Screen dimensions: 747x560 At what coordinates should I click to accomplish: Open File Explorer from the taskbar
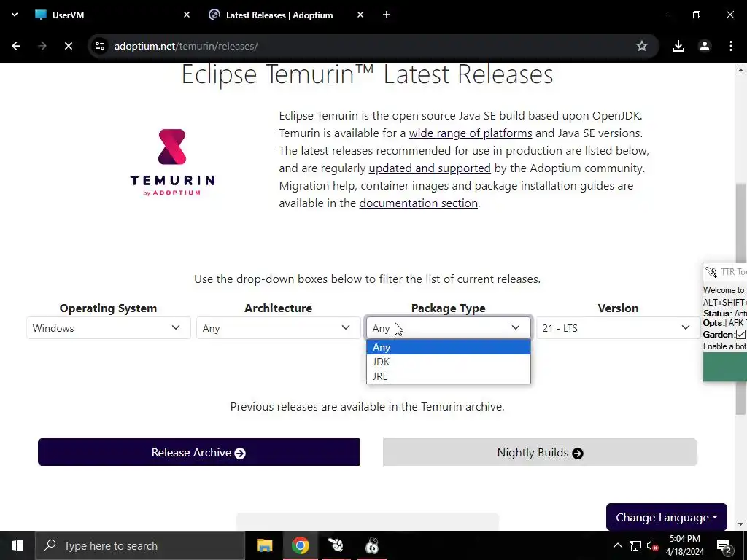coord(264,545)
